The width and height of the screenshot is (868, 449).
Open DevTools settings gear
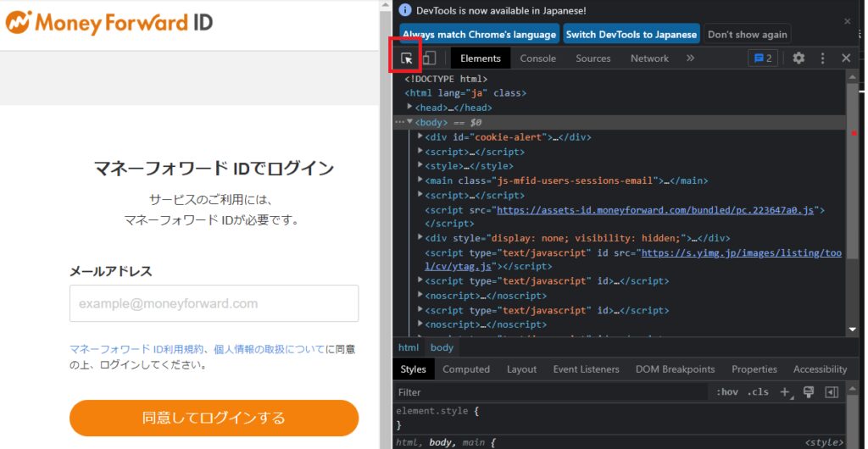pos(798,58)
